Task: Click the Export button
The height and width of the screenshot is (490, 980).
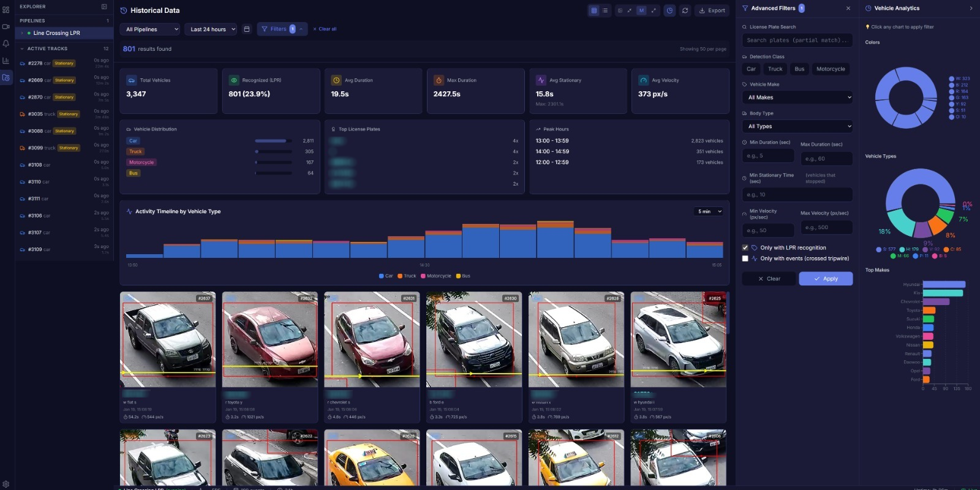Action: tap(712, 10)
